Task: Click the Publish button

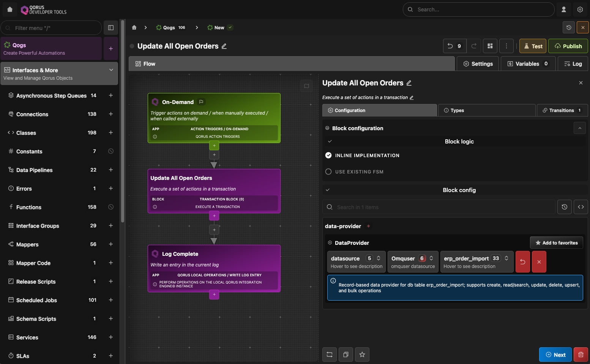Action: point(568,46)
